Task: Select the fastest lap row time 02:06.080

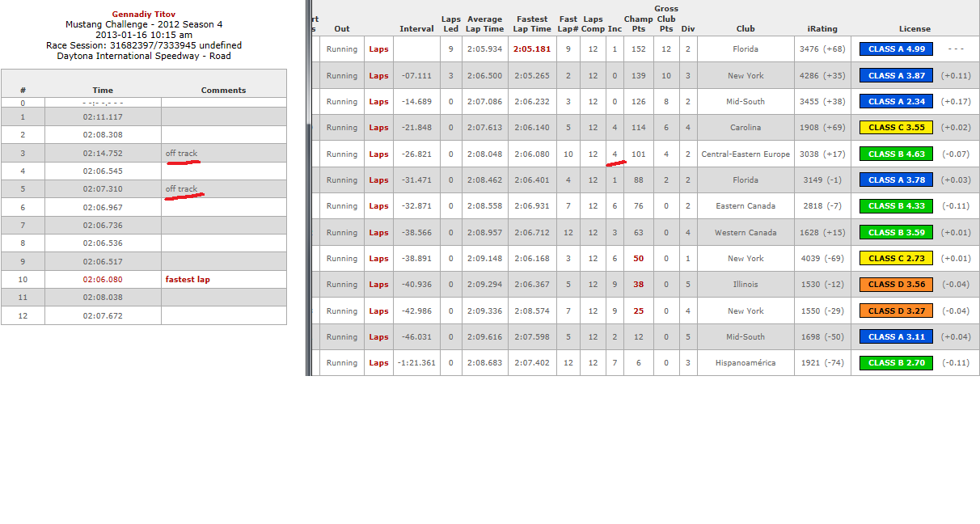Action: 103,280
